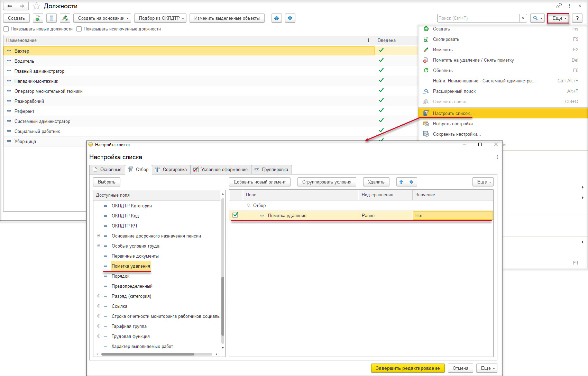The image size is (588, 376).
Task: Select ОКПДТР Код field
Action: click(125, 216)
